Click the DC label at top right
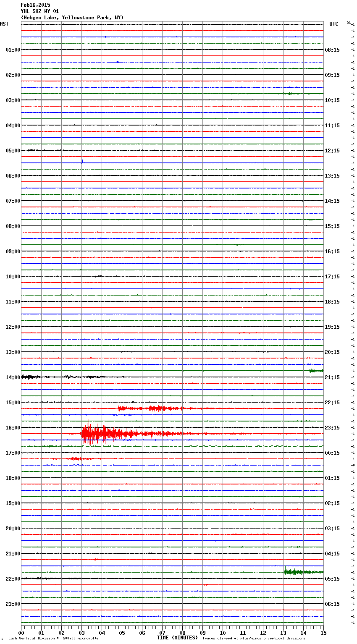Viewport: 357px width, 644px height. tap(349, 23)
